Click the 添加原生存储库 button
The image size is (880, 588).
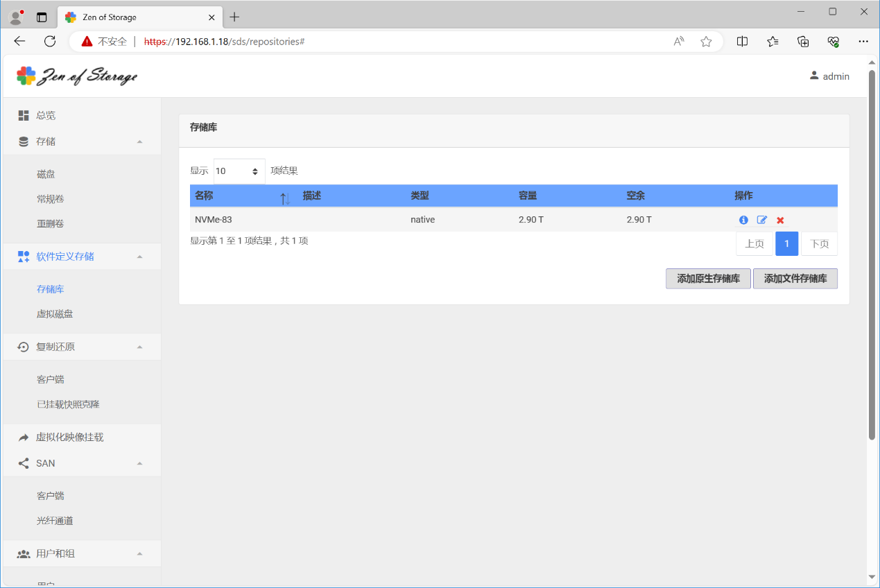tap(708, 279)
